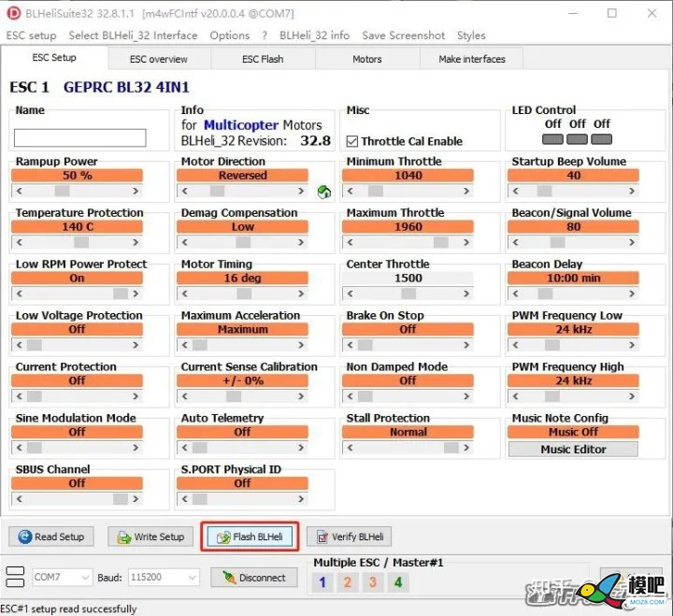This screenshot has width=673, height=616.
Task: Click the stacked boxes icon beside COM7
Action: pyautogui.click(x=16, y=577)
